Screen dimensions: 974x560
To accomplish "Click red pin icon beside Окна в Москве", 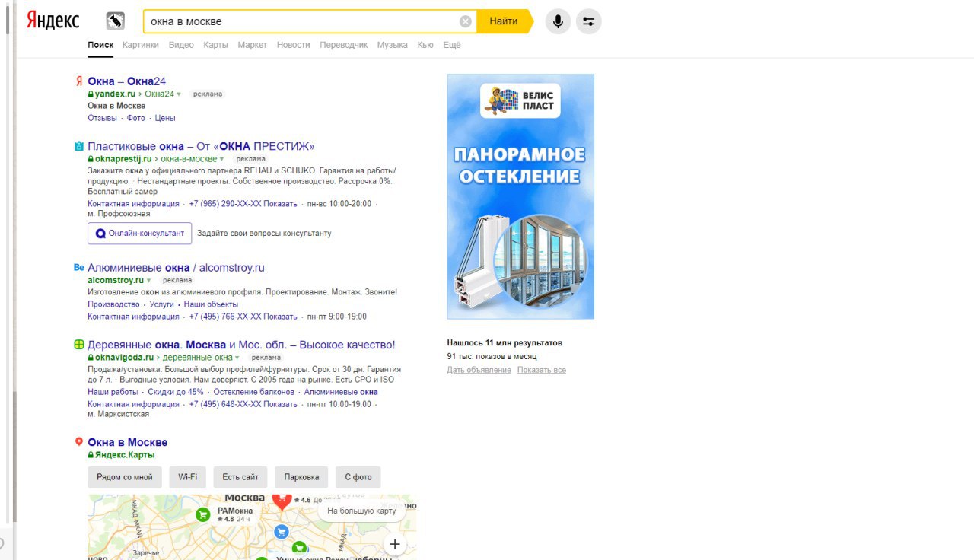I will (x=78, y=442).
